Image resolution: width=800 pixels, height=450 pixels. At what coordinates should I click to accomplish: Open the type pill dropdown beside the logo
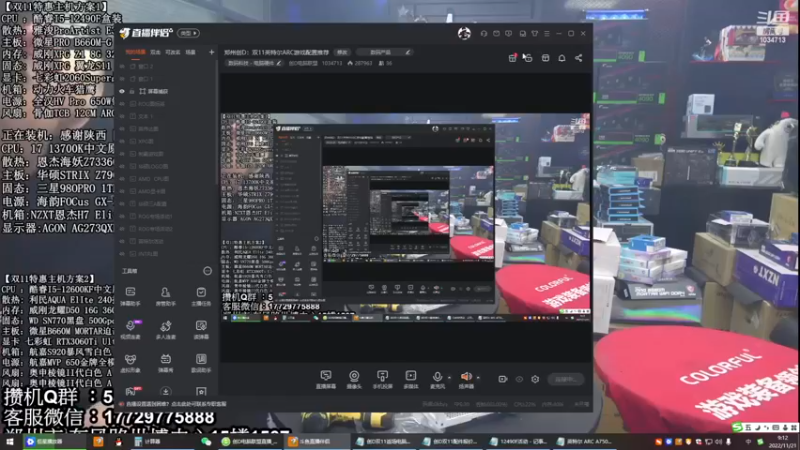tap(188, 33)
